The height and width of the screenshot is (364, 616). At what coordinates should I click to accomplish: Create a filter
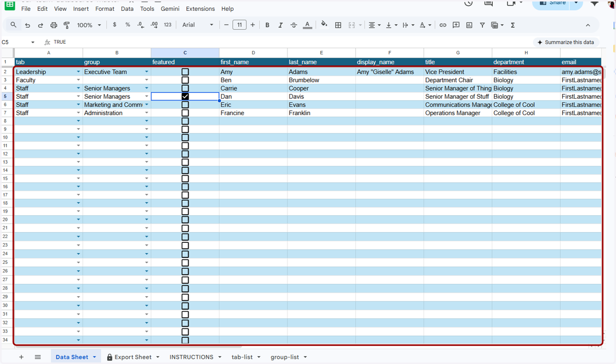[483, 25]
